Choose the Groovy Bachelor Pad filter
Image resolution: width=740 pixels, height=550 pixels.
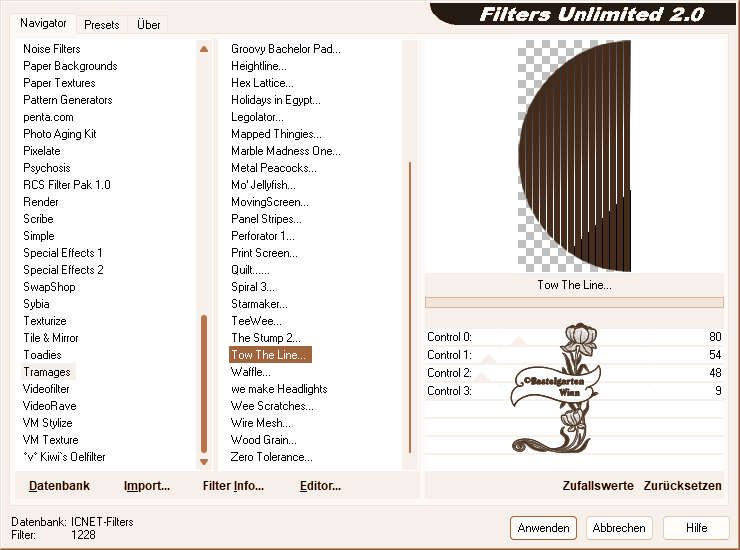pyautogui.click(x=286, y=49)
